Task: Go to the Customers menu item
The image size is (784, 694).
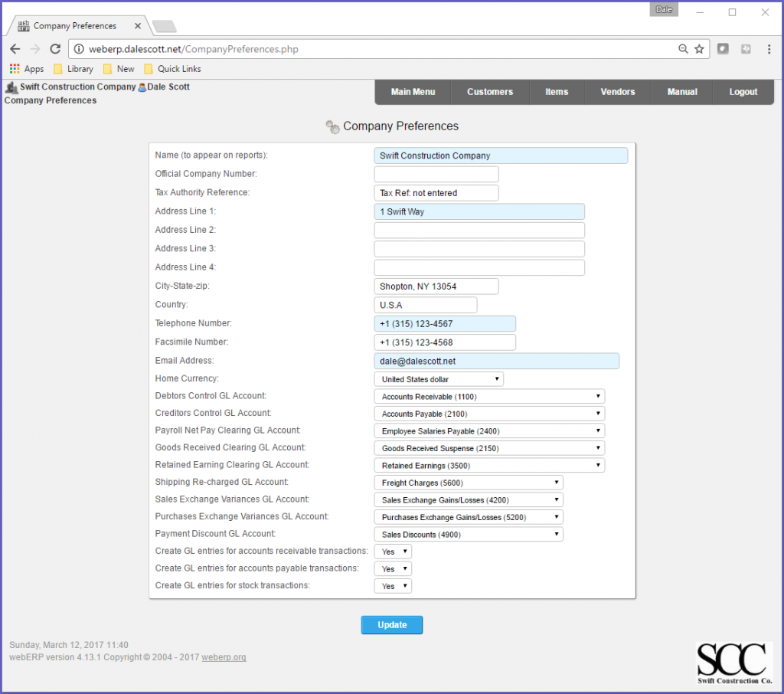Action: coord(490,92)
